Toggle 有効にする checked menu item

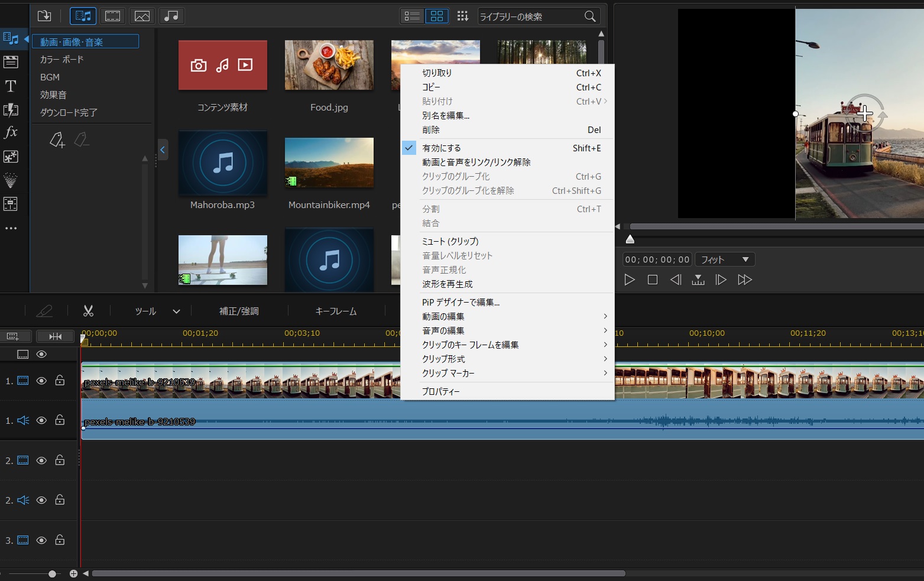tap(442, 148)
